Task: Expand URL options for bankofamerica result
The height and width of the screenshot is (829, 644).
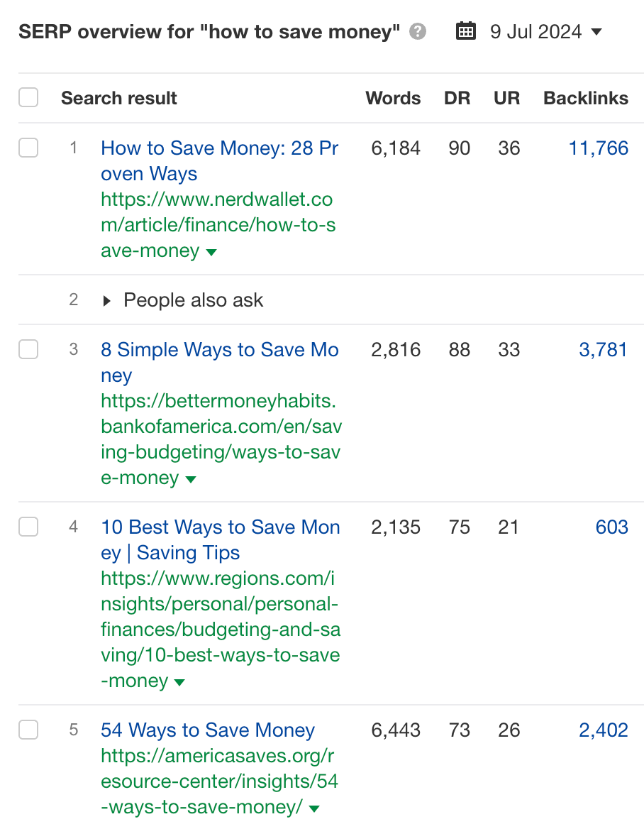Action: [x=190, y=479]
